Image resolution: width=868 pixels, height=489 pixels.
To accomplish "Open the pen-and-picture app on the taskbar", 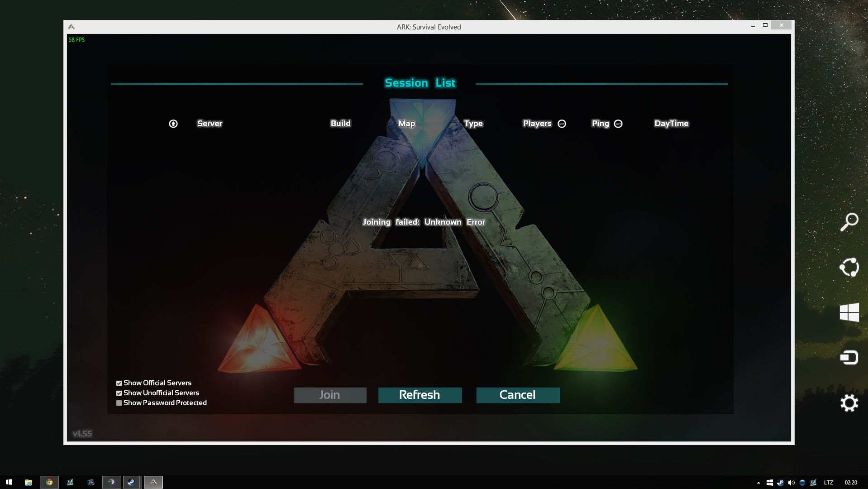I will click(x=70, y=482).
